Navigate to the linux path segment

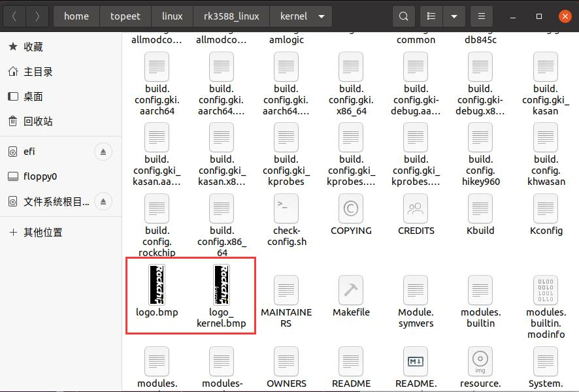coord(172,16)
